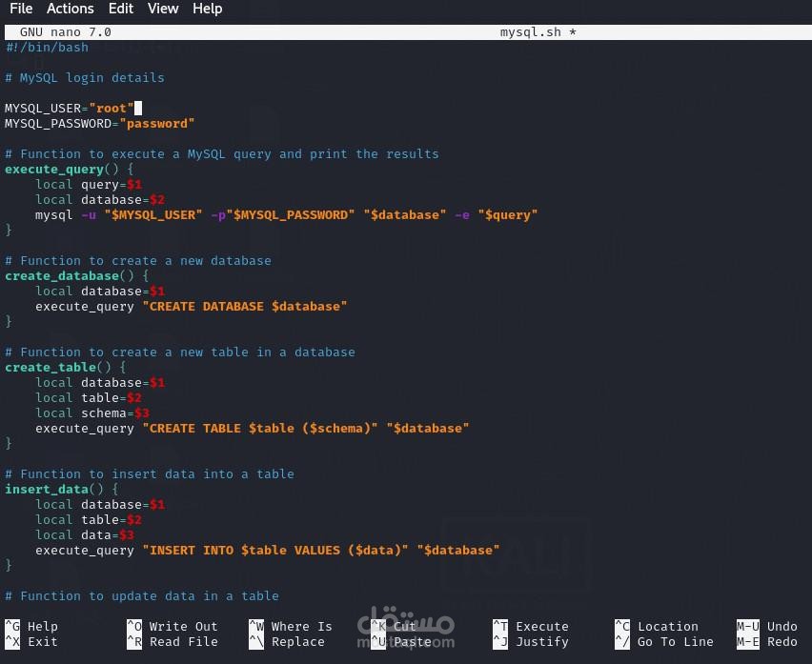Click the comment about executing a MySQL query

tap(222, 154)
